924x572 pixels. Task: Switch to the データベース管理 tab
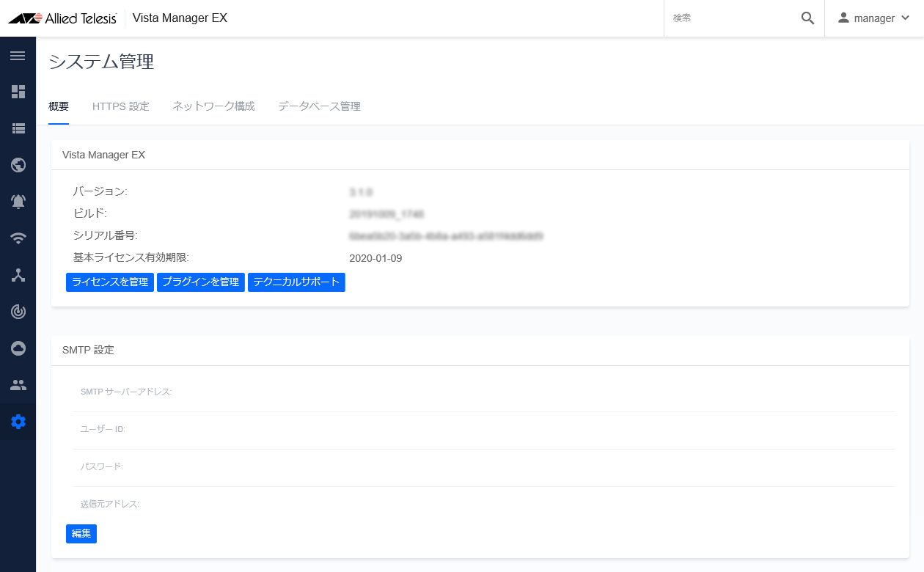(x=319, y=106)
